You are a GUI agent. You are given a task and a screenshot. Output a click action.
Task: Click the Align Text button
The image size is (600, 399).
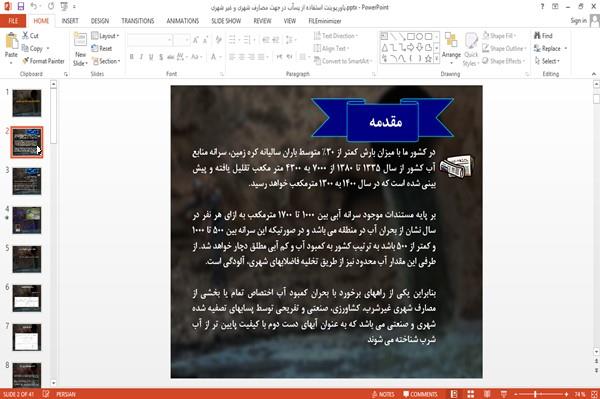(331, 48)
